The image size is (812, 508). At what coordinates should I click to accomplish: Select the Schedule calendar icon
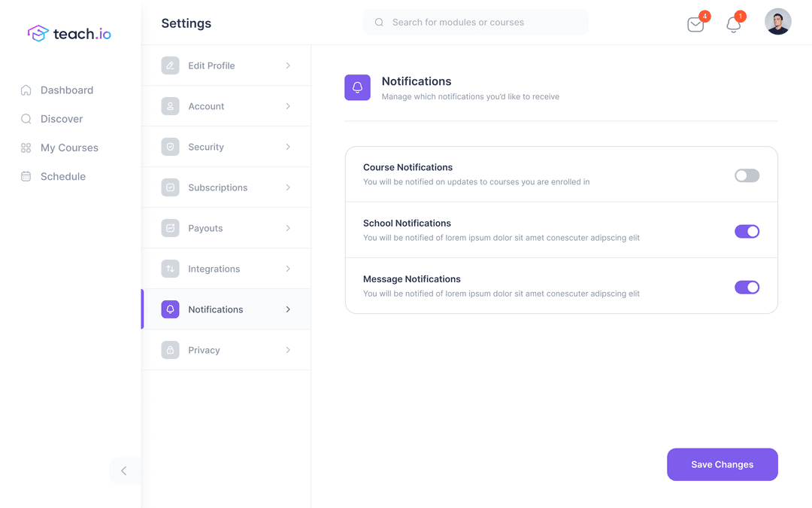point(26,176)
